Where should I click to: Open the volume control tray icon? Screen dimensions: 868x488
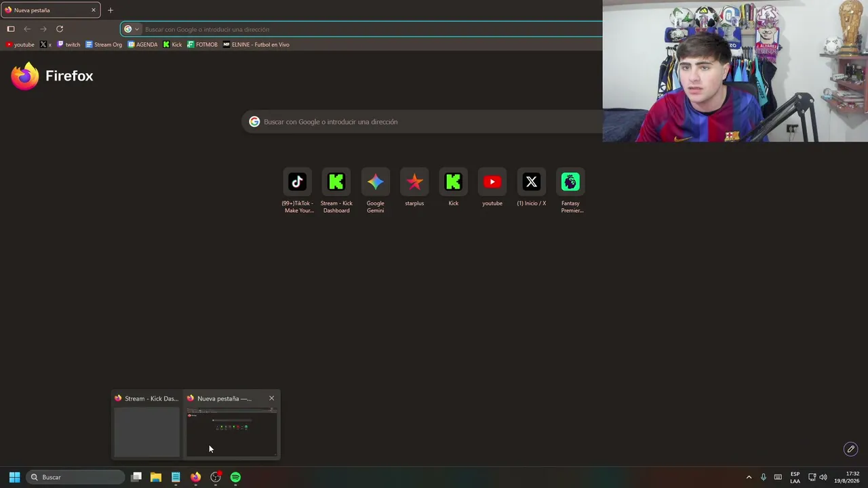pyautogui.click(x=823, y=477)
